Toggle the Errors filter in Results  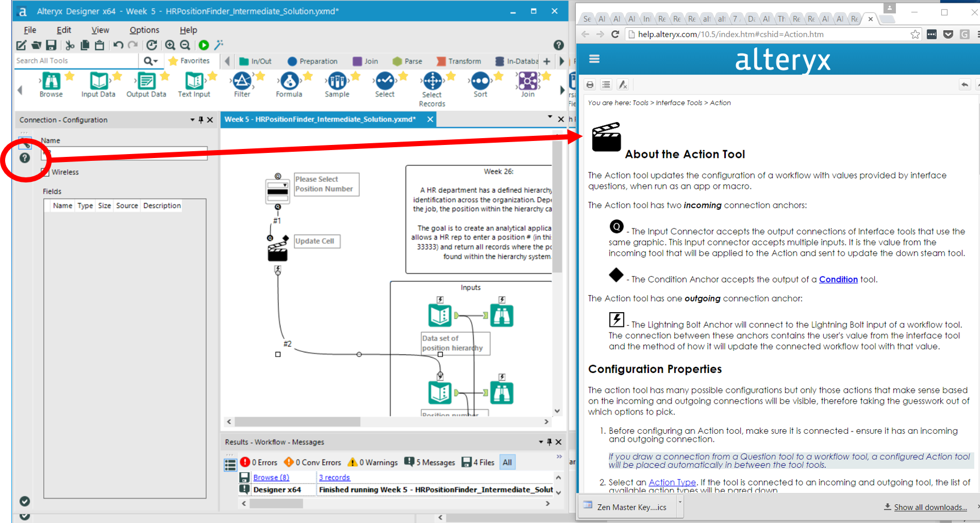coord(259,462)
